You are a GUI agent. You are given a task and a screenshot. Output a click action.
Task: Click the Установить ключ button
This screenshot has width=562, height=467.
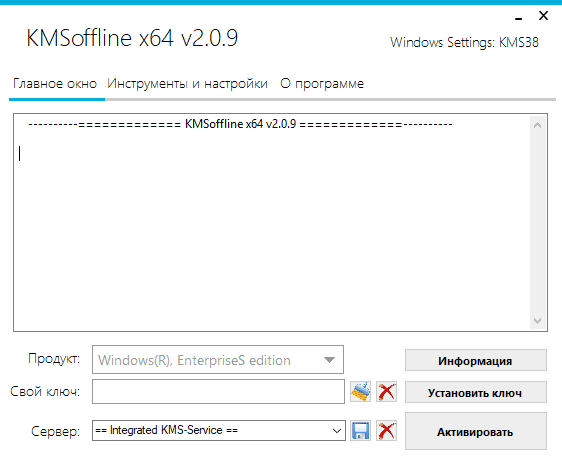click(476, 392)
